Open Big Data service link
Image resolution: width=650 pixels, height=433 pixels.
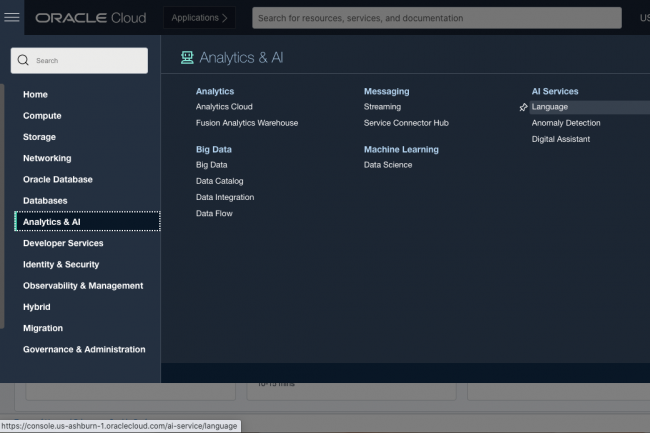pos(211,164)
